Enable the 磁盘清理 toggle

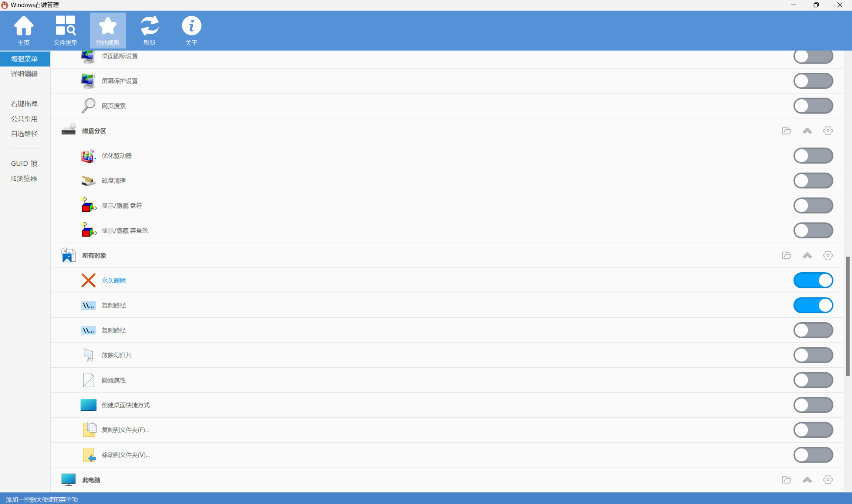point(813,181)
